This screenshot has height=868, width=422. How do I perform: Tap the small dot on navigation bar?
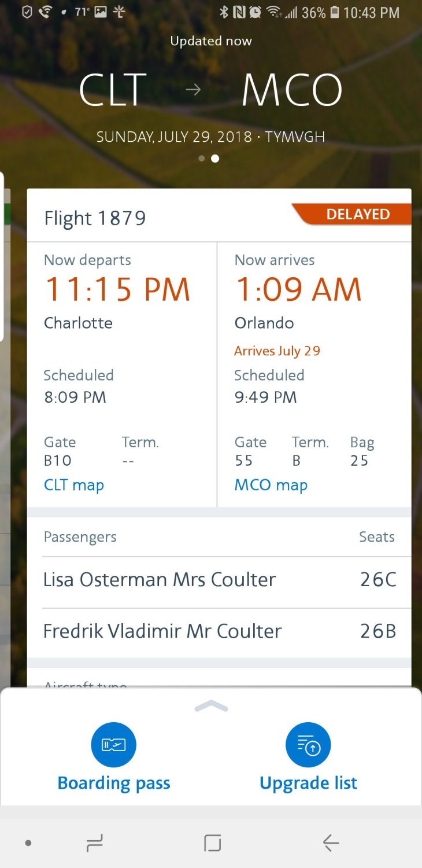point(28,844)
